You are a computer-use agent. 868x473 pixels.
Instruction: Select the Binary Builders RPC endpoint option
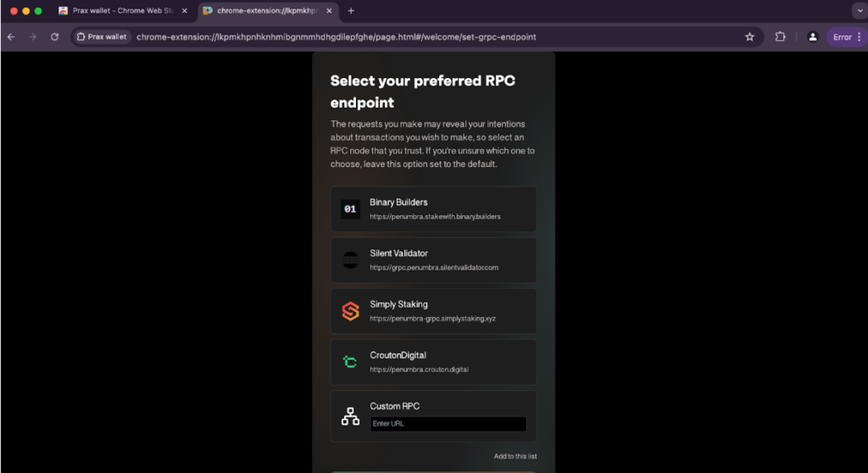pos(433,209)
